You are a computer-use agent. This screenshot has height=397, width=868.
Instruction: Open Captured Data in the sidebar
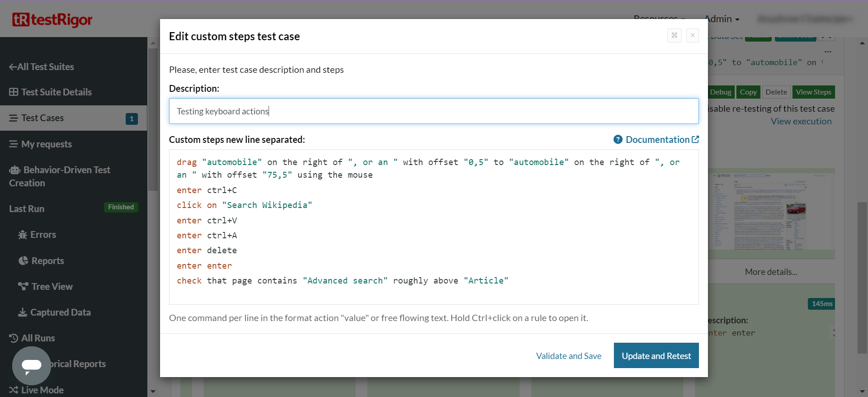point(60,312)
